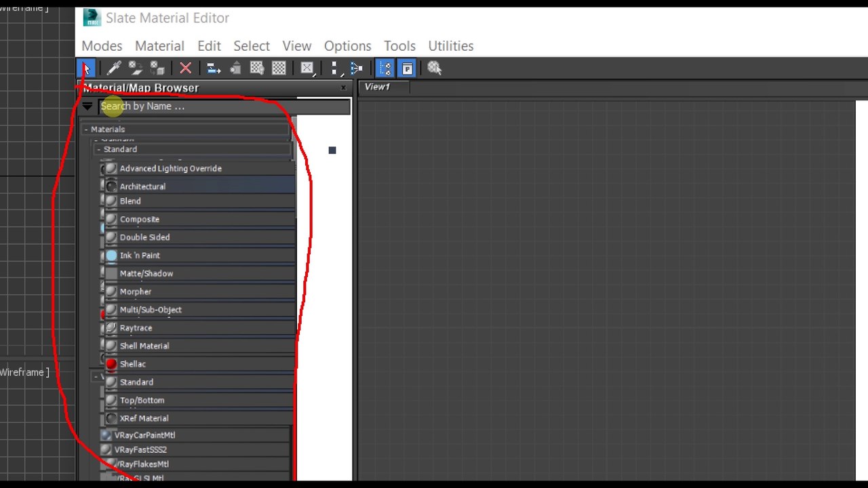Open the Material menu
Image resolution: width=868 pixels, height=488 pixels.
(x=159, y=46)
